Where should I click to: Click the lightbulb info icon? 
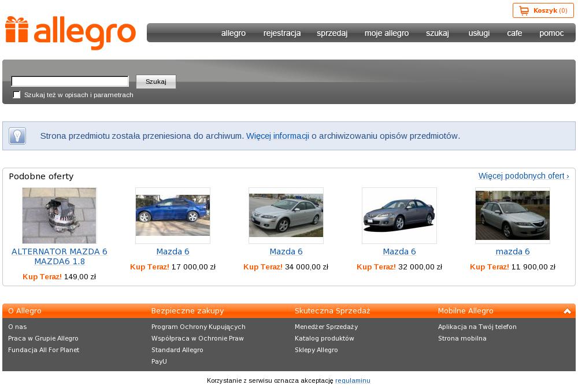[x=17, y=136]
